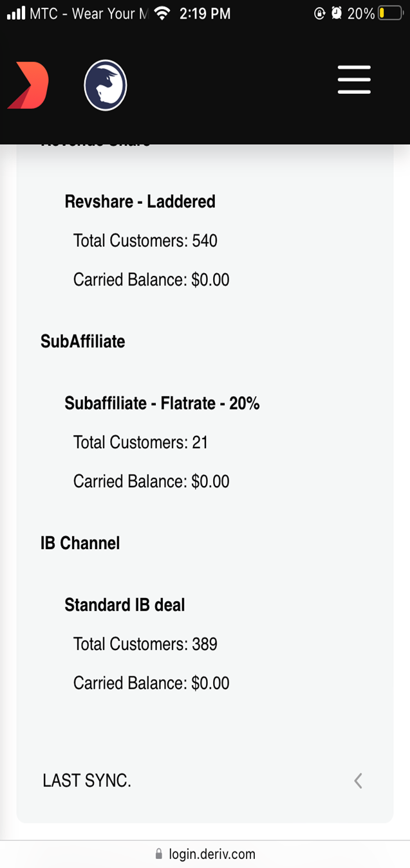The image size is (410, 868).
Task: Select Subaffiliate - Flatrate - 20% heading
Action: (x=162, y=403)
